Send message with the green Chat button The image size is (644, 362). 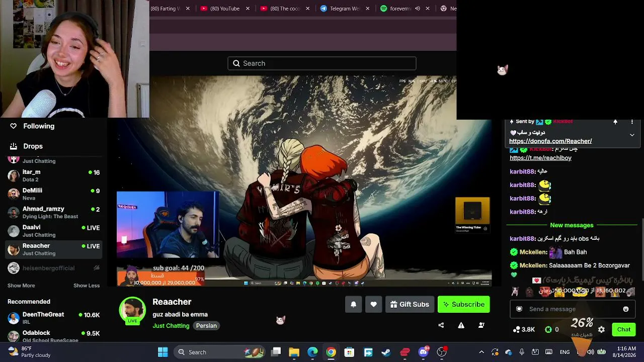tap(624, 330)
